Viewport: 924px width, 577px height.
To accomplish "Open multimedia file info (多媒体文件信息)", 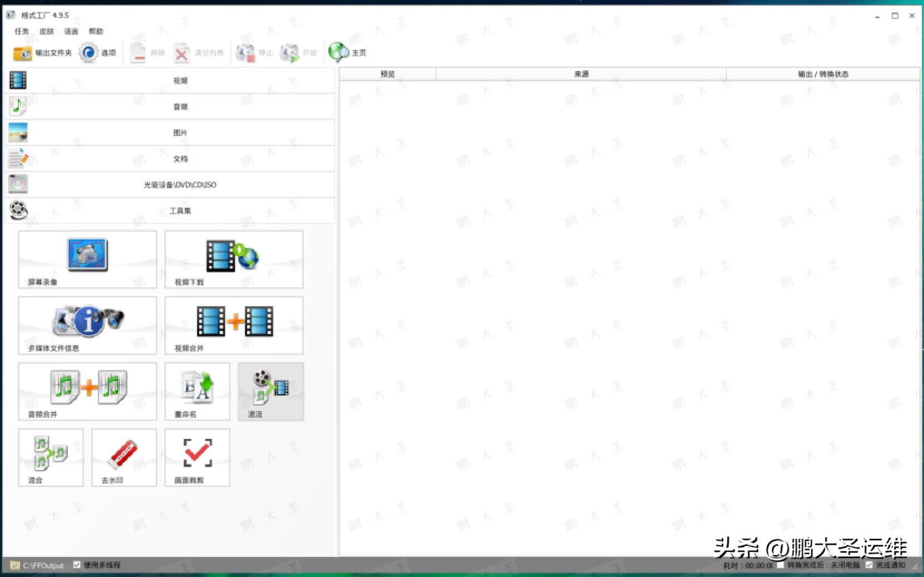I will (87, 325).
